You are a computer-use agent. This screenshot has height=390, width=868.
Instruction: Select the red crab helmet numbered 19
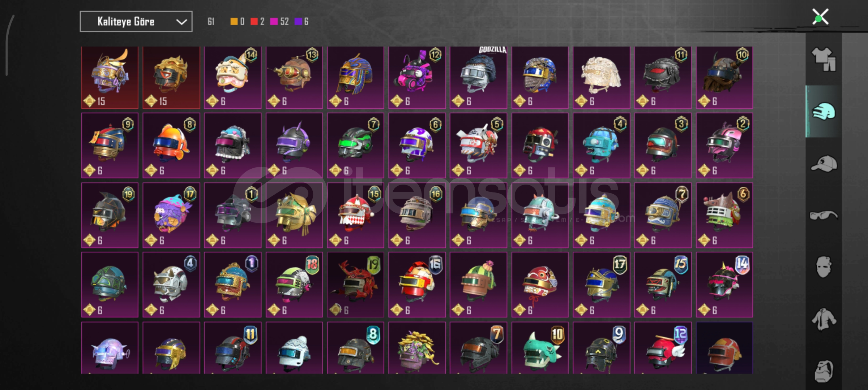(355, 285)
